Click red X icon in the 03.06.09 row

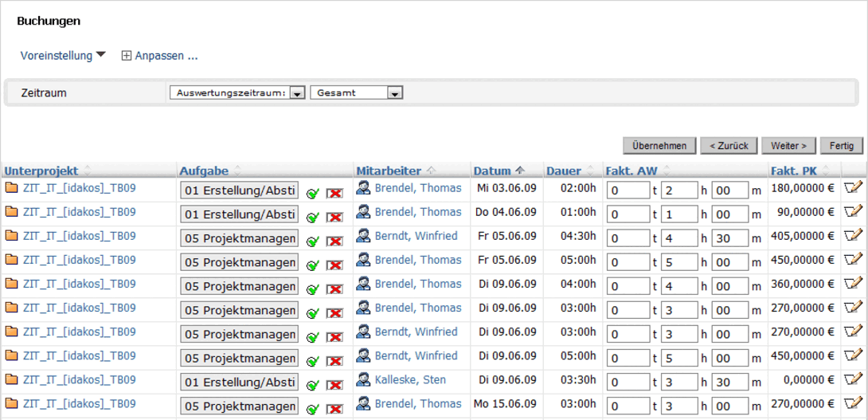coord(334,193)
